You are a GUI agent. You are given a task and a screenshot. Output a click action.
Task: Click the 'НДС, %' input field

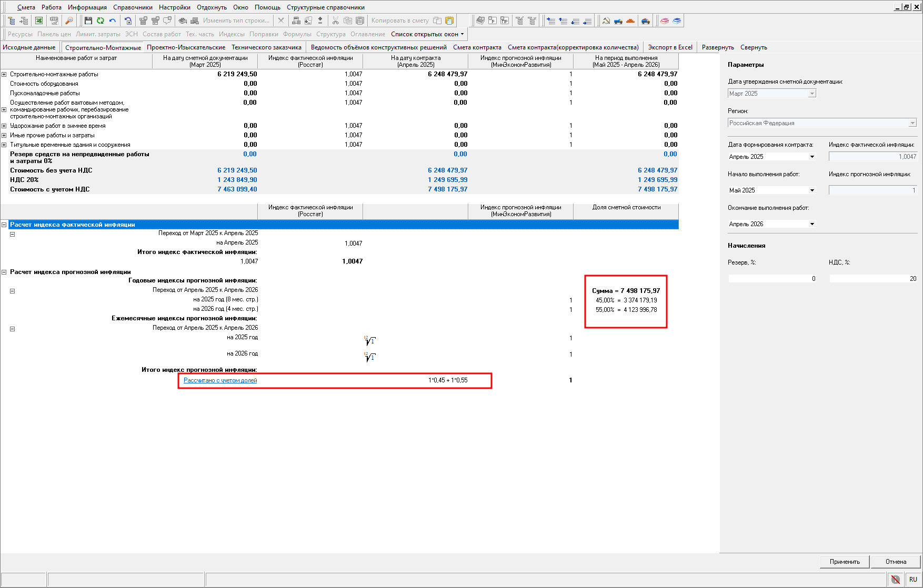click(x=873, y=279)
